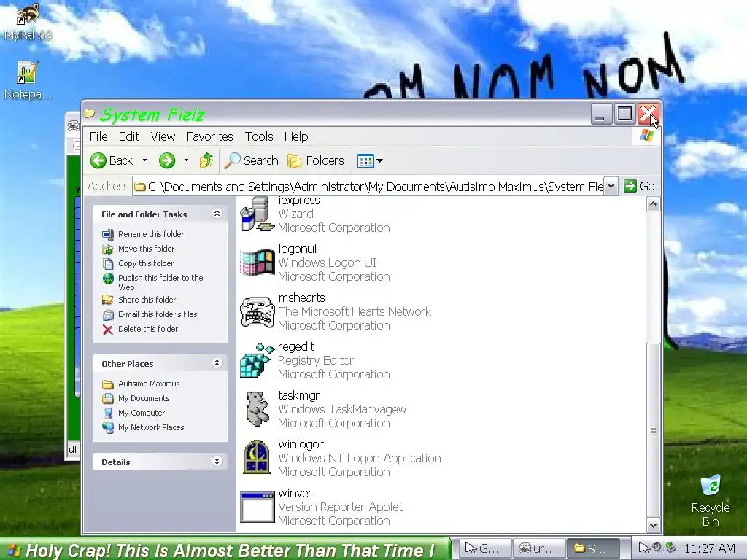Screen dimensions: 747x560
Task: Open the Favorites menu
Action: pyautogui.click(x=209, y=136)
